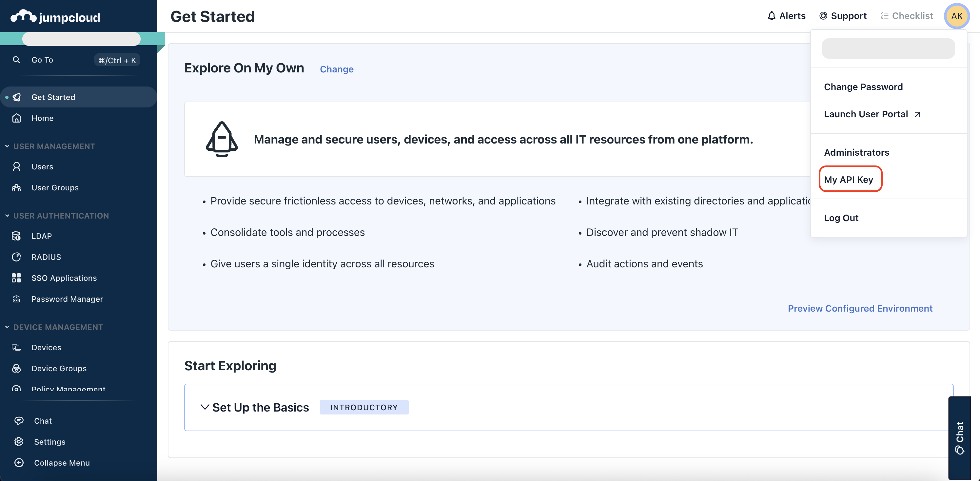Click the ⌘/Ctrl + K shortcut badge
The height and width of the screenshot is (481, 980).
[117, 60]
